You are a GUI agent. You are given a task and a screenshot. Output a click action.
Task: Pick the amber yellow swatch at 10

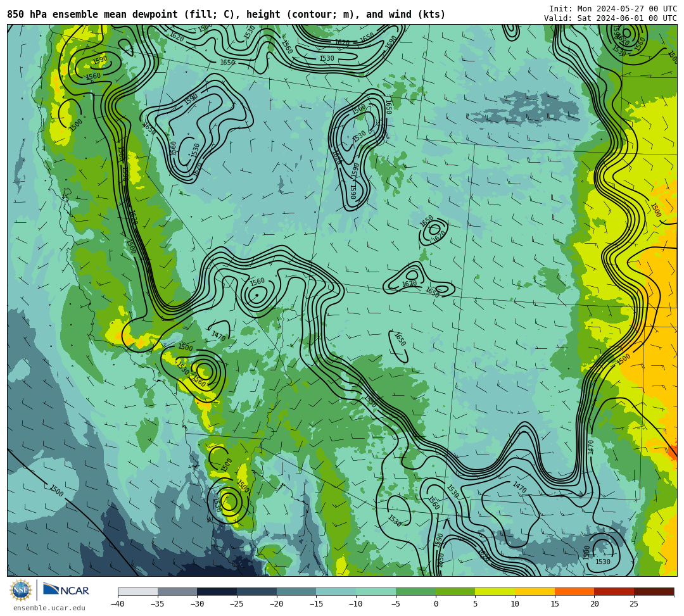tap(535, 591)
